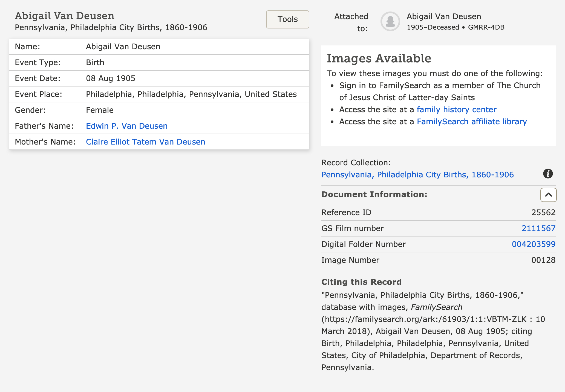Click the Images Available heading
This screenshot has height=392, width=565.
click(x=379, y=58)
